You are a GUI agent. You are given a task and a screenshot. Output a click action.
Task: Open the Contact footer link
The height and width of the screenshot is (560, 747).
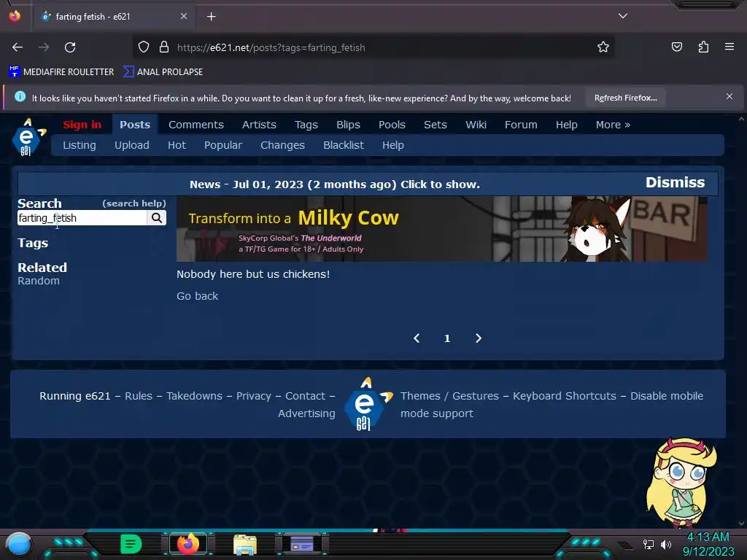point(306,396)
